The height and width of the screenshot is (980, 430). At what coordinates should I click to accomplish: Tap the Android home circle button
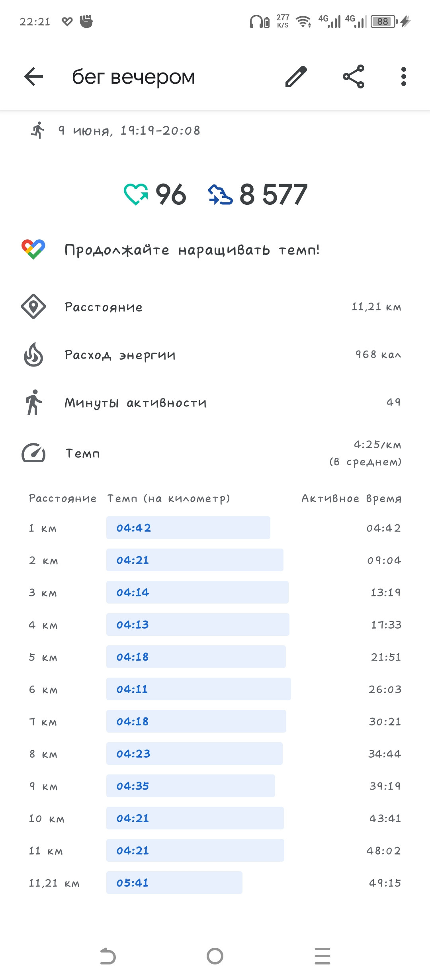point(215,956)
